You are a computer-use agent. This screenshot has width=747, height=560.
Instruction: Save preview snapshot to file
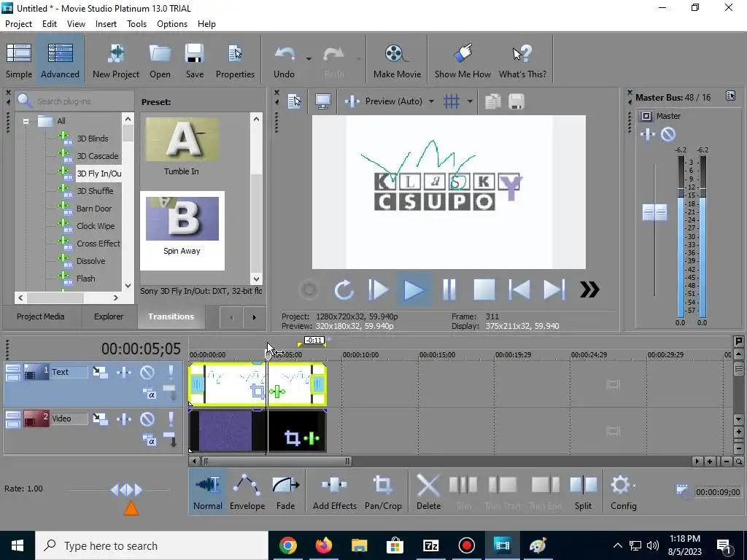517,101
